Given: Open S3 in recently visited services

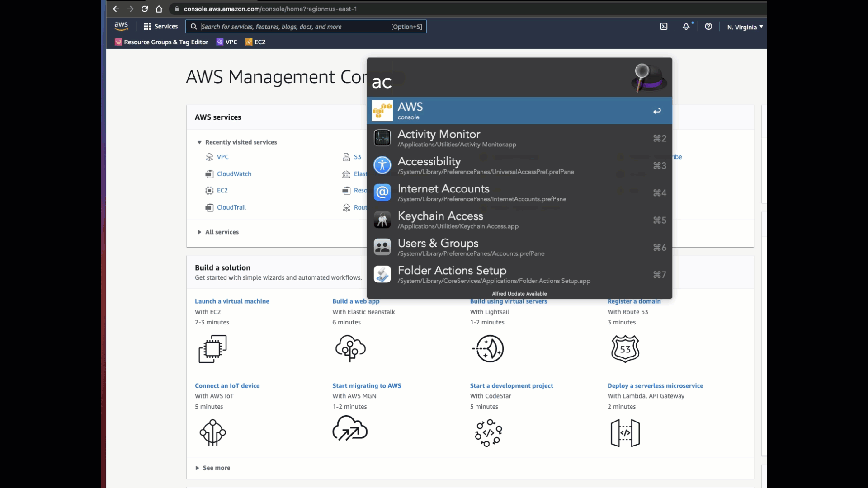Looking at the screenshot, I should (357, 157).
